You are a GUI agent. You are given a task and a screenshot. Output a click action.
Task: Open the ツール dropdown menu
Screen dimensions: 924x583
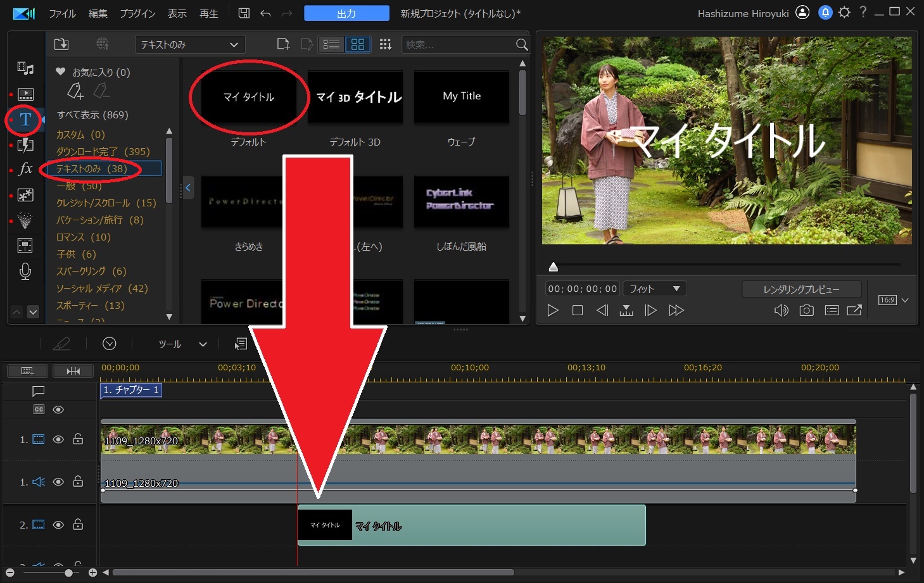tap(182, 344)
